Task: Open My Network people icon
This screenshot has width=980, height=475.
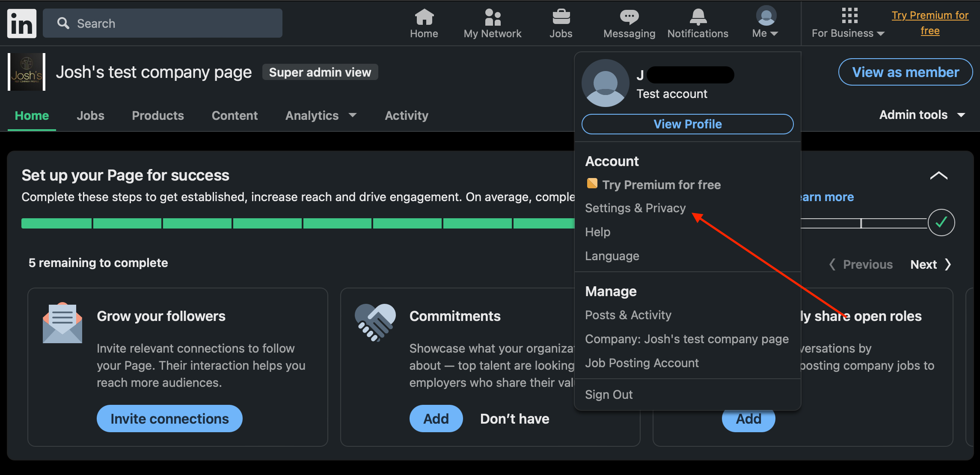Action: pyautogui.click(x=493, y=17)
